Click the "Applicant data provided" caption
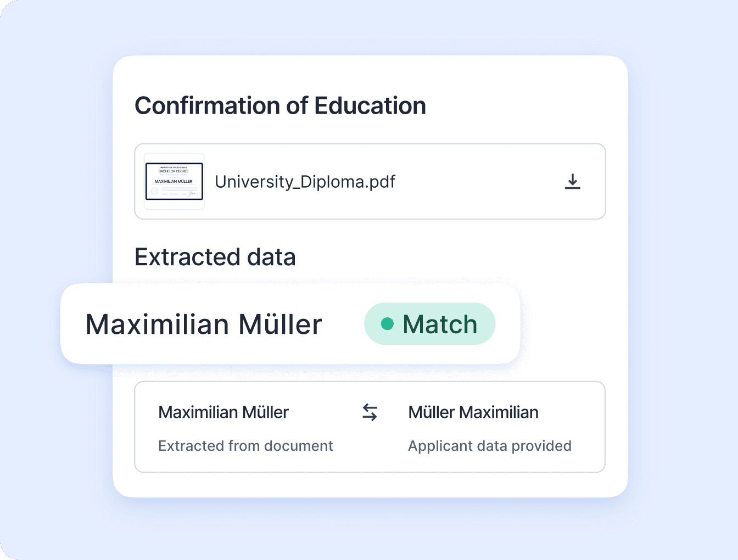 coord(490,446)
